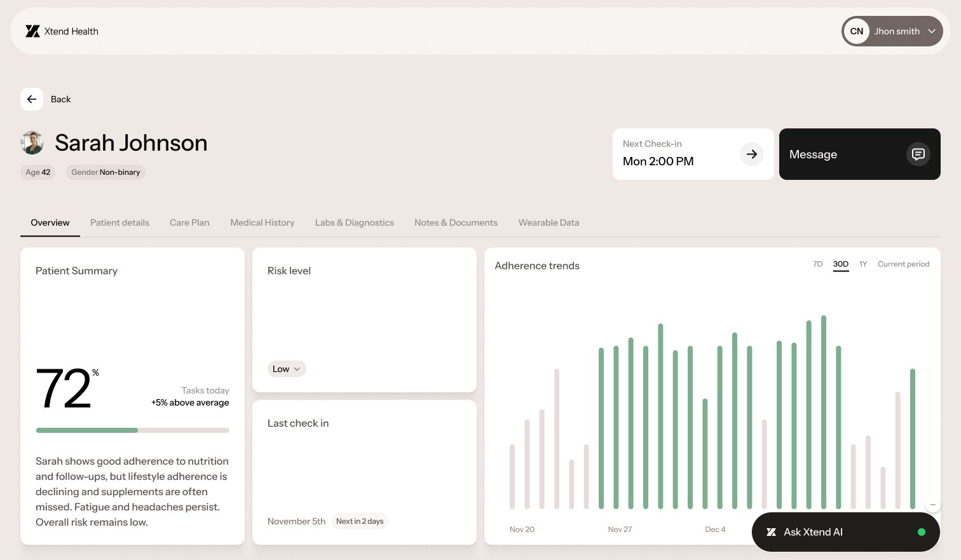Open the Wearable Data tab

click(x=549, y=222)
